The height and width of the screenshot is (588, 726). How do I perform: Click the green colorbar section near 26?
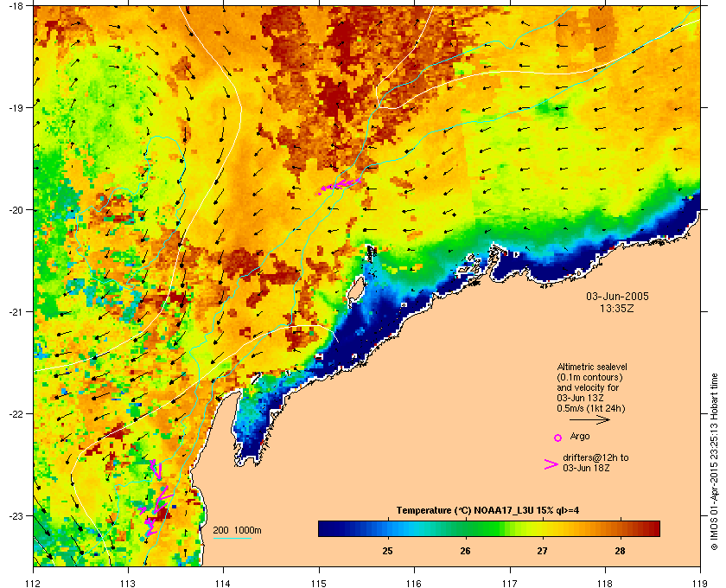[465, 528]
